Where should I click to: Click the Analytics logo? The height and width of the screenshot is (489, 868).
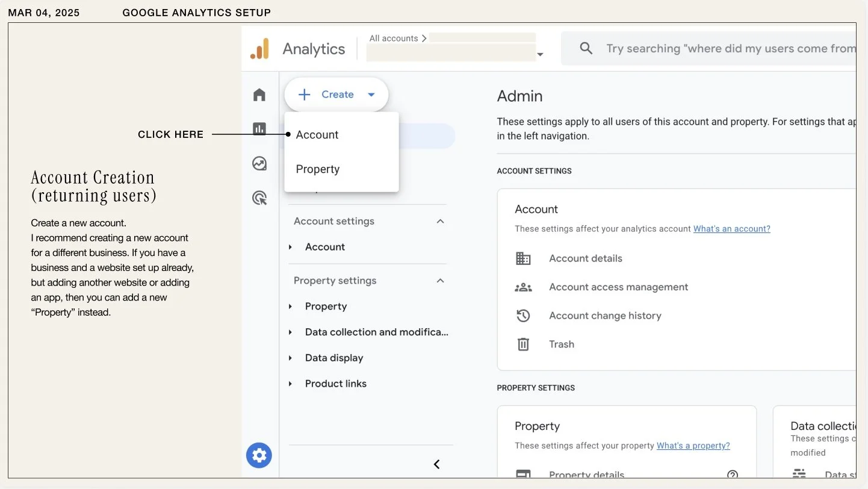[259, 49]
